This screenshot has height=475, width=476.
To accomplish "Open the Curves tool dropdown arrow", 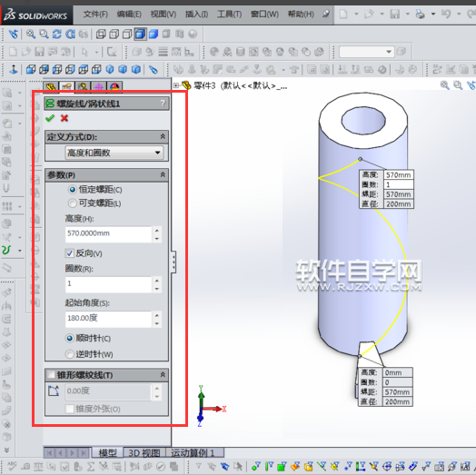I will pyautogui.click(x=20, y=251).
